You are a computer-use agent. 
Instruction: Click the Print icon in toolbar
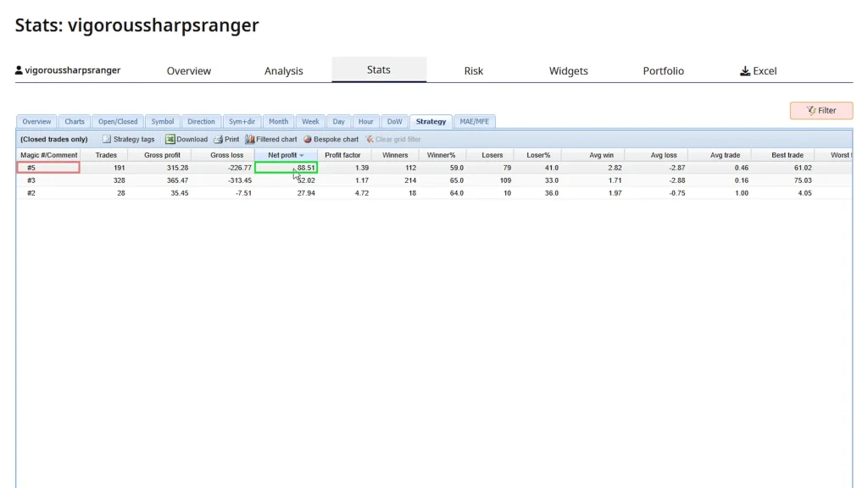click(x=218, y=139)
